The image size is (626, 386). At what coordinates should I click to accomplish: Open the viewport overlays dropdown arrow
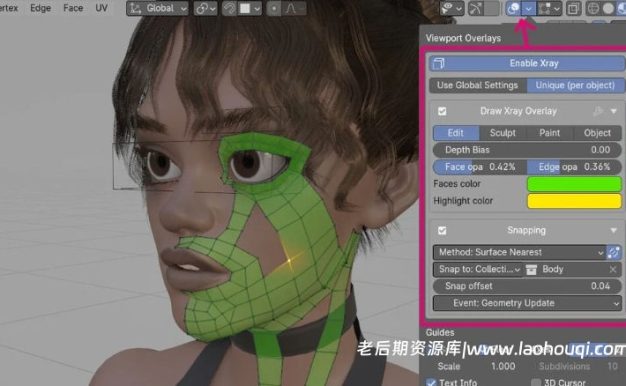529,8
